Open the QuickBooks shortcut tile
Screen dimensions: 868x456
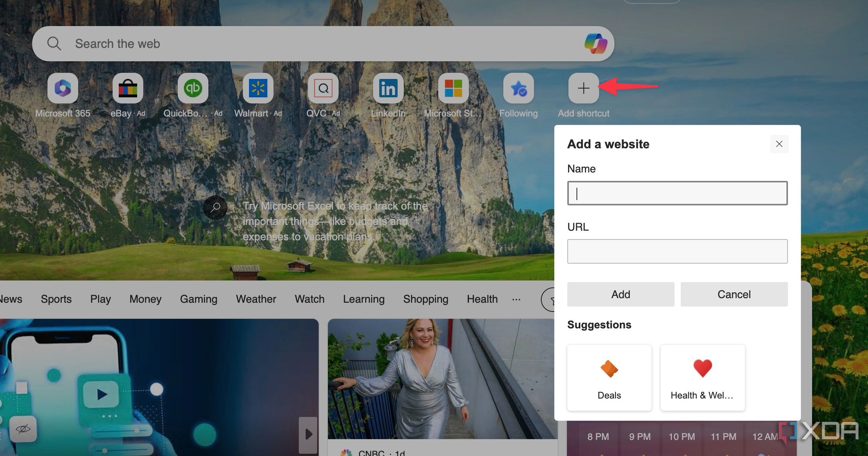193,88
